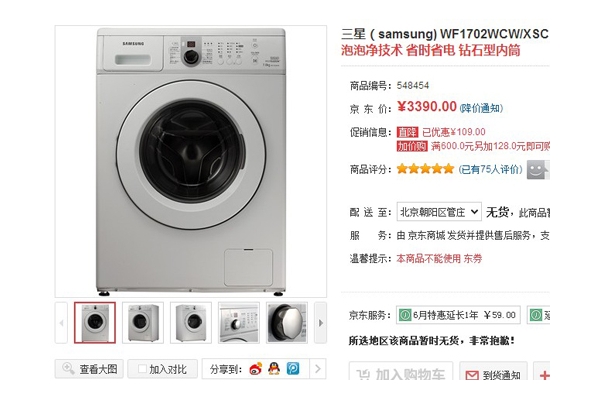Screen dimensions: 600x400
Task: Click the five-star product rating
Action: coord(425,169)
